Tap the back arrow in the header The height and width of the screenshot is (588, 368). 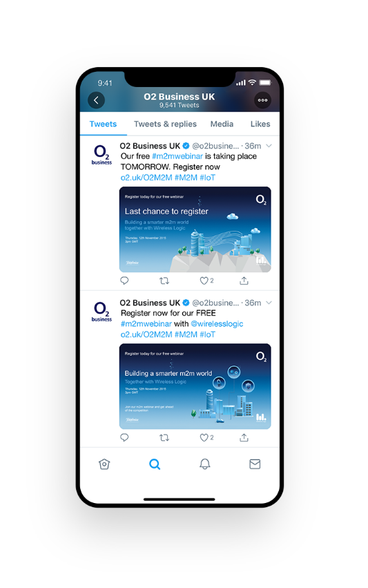pos(96,100)
